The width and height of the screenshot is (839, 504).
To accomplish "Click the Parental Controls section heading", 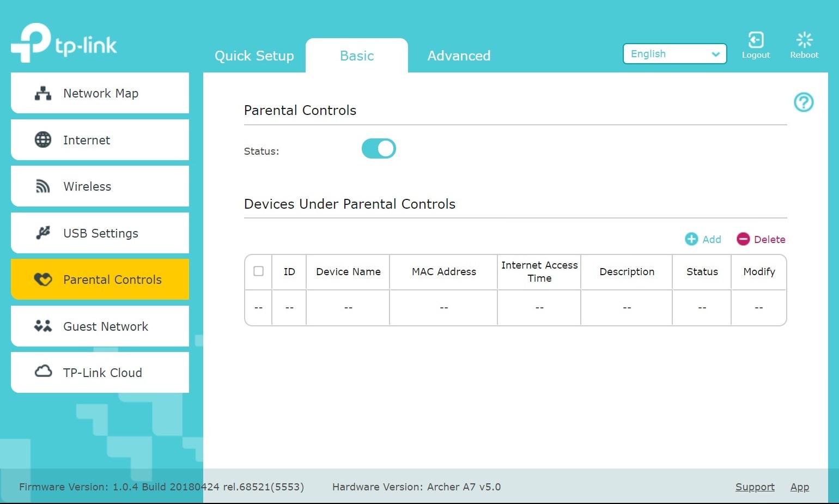I will tap(300, 110).
